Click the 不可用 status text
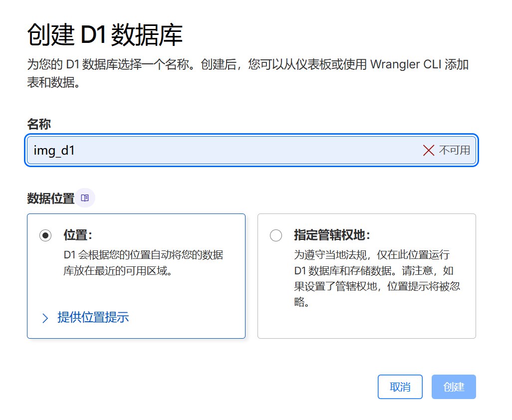Screen dimensions: 512x420 (x=454, y=150)
